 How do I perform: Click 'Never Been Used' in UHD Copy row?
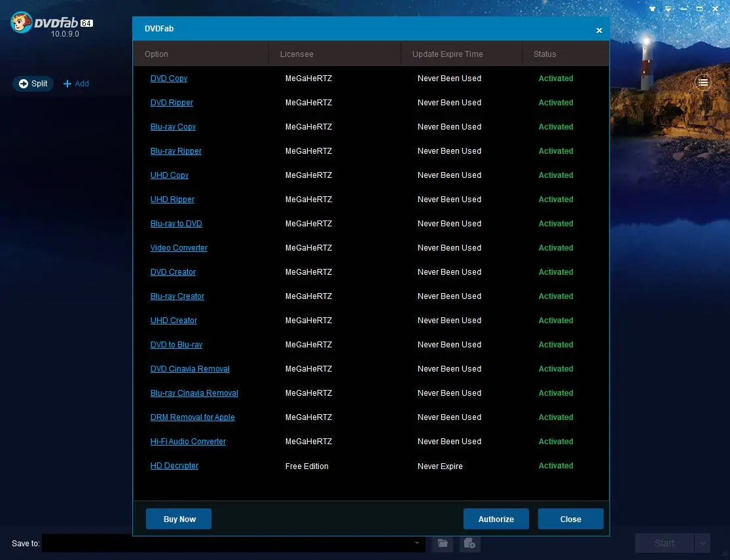click(449, 175)
